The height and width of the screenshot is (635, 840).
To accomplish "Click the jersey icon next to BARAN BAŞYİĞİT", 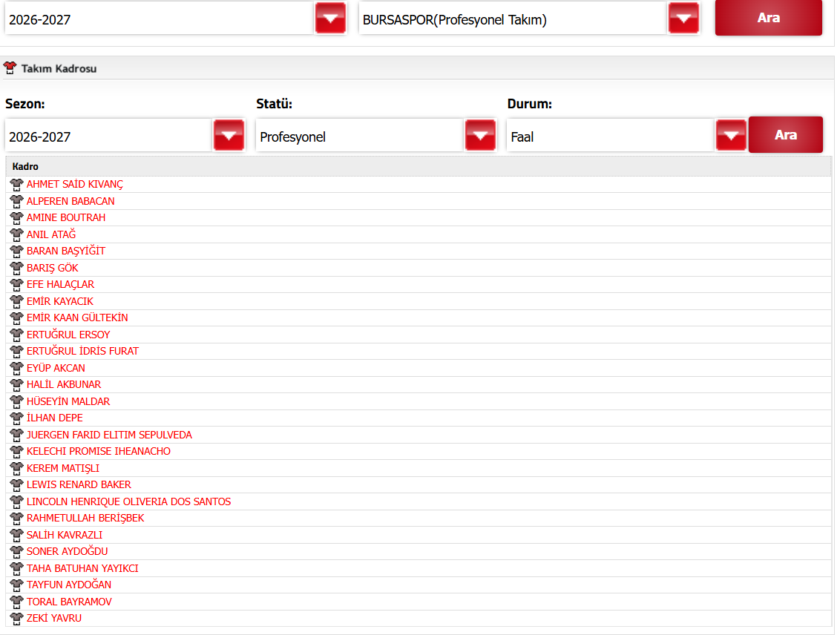I will click(16, 251).
